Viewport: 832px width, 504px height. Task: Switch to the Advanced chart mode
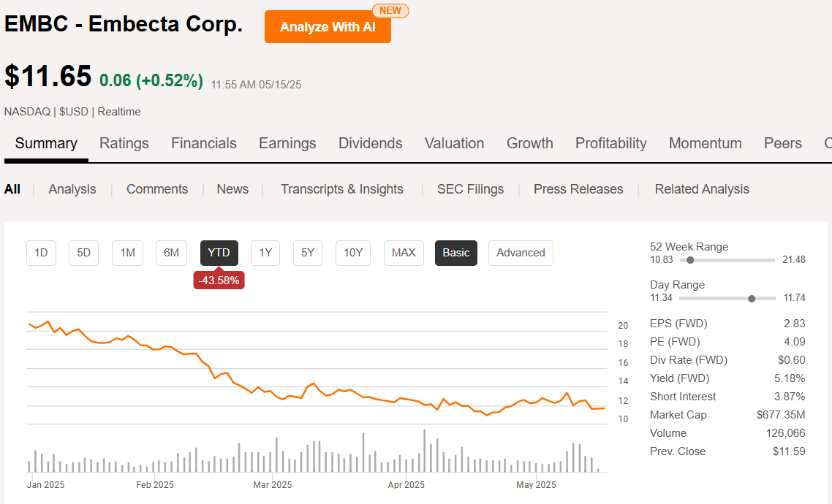pyautogui.click(x=521, y=253)
